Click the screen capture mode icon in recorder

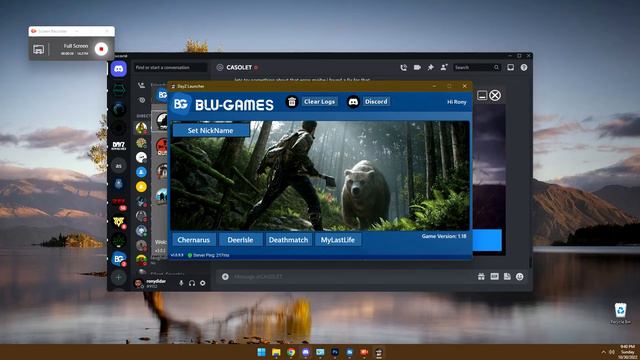pyautogui.click(x=38, y=49)
